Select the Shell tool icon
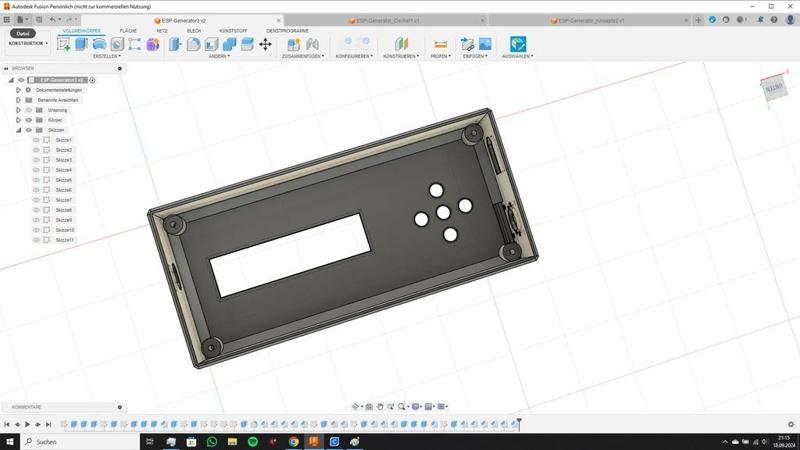 coord(211,44)
